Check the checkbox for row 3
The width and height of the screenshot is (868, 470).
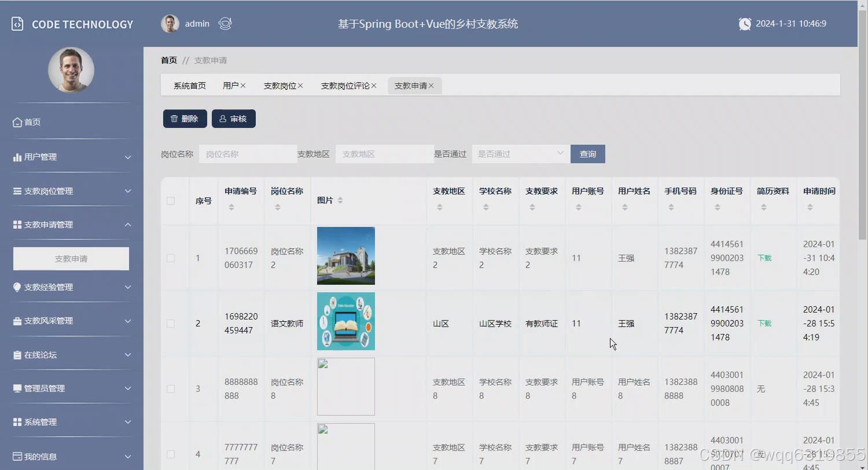click(x=171, y=389)
